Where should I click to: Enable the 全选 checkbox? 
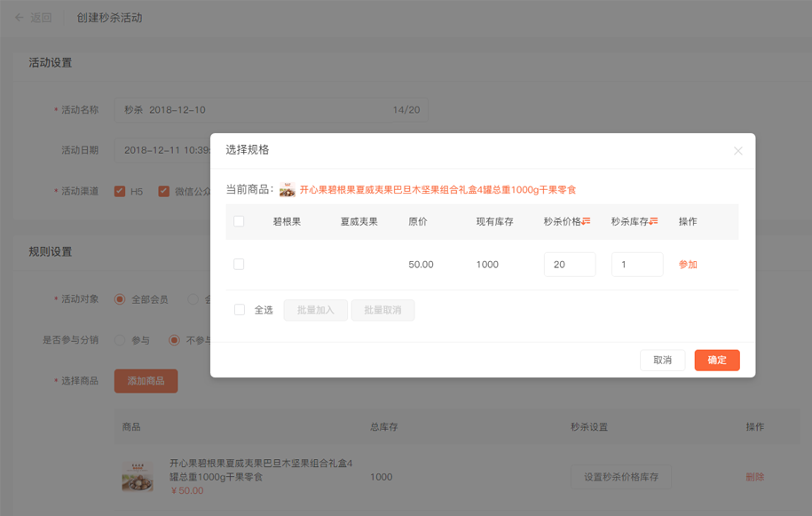tap(240, 310)
